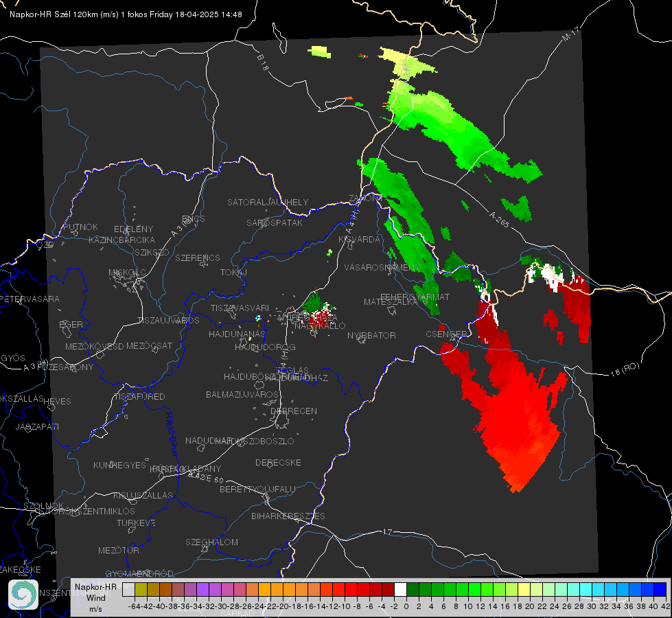Click the 'B 18' road label
The image size is (672, 618).
pyautogui.click(x=263, y=62)
